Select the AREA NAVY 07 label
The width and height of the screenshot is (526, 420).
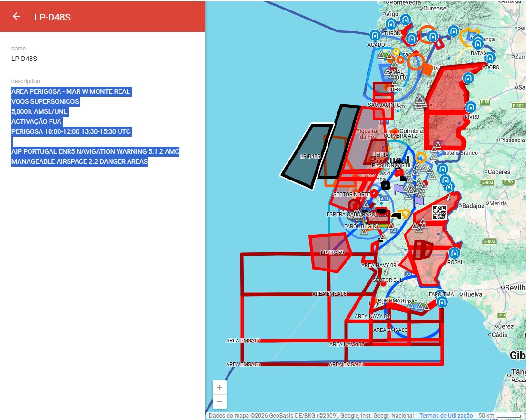coord(347,344)
